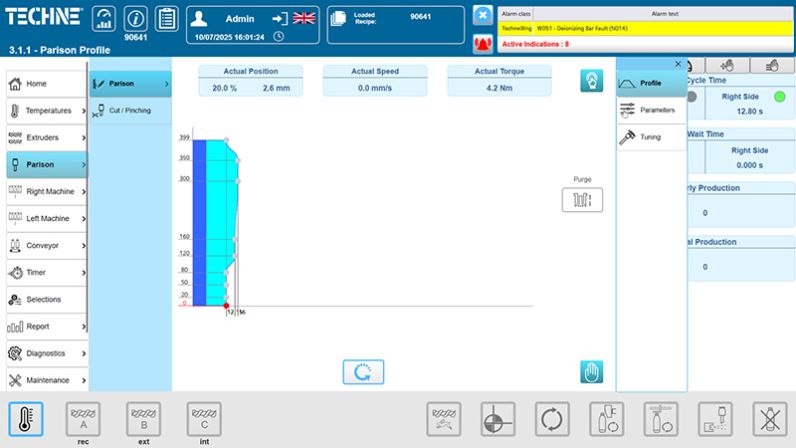
Task: Close the right-side profile panel
Action: point(678,64)
